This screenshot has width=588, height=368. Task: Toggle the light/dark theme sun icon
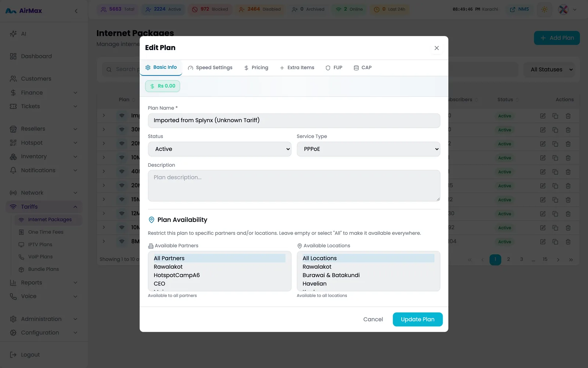pyautogui.click(x=545, y=10)
